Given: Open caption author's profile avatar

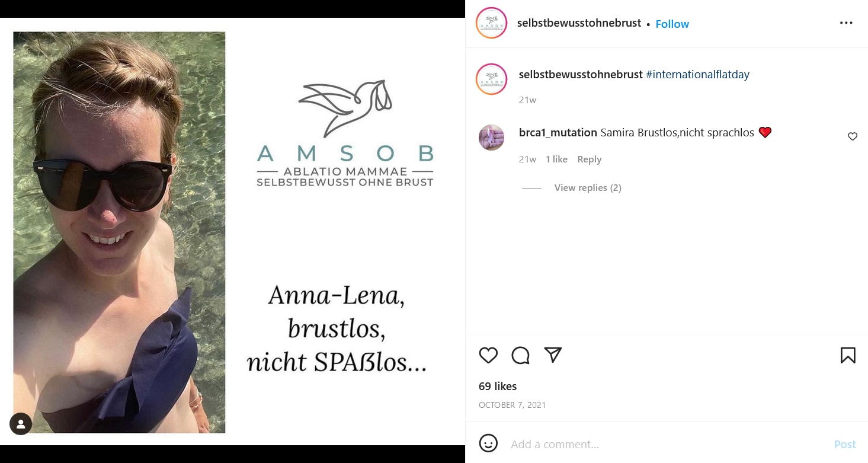Looking at the screenshot, I should coord(491,79).
